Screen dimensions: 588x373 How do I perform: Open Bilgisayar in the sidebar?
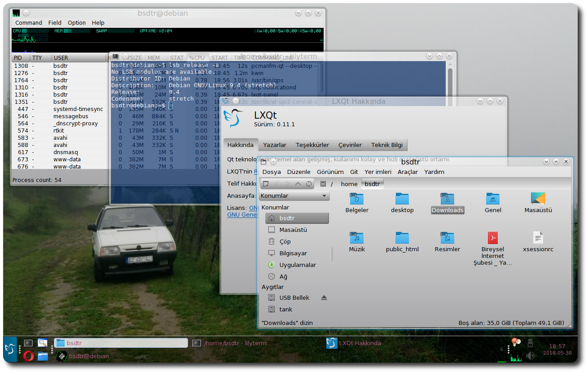click(x=297, y=253)
